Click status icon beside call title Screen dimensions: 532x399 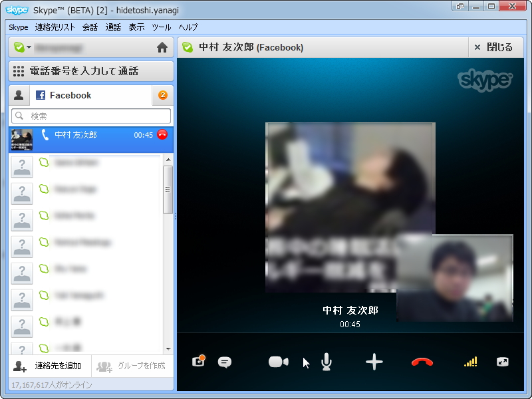(188, 47)
